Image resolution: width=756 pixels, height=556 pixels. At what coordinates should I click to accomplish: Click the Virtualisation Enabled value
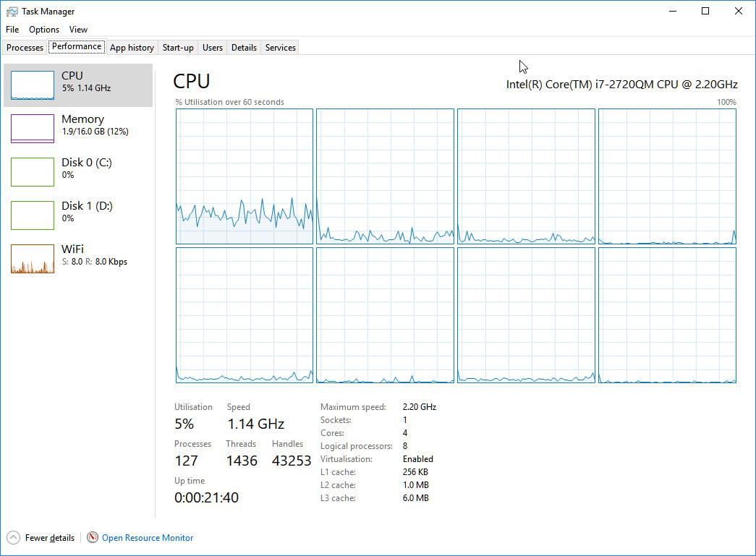pos(418,459)
